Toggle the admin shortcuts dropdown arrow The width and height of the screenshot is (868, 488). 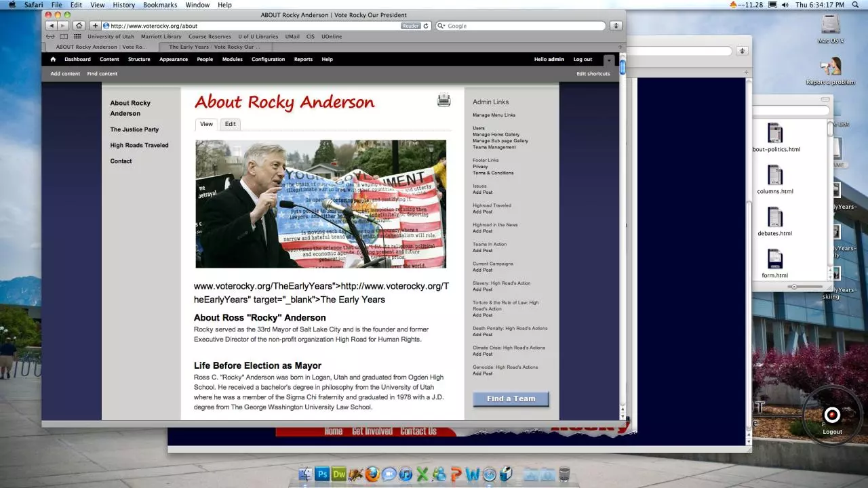pyautogui.click(x=609, y=60)
